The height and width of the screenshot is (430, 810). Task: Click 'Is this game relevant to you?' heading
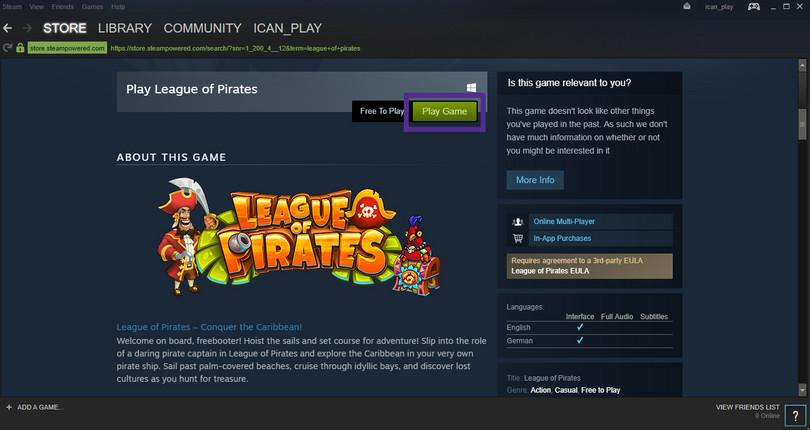[x=569, y=83]
